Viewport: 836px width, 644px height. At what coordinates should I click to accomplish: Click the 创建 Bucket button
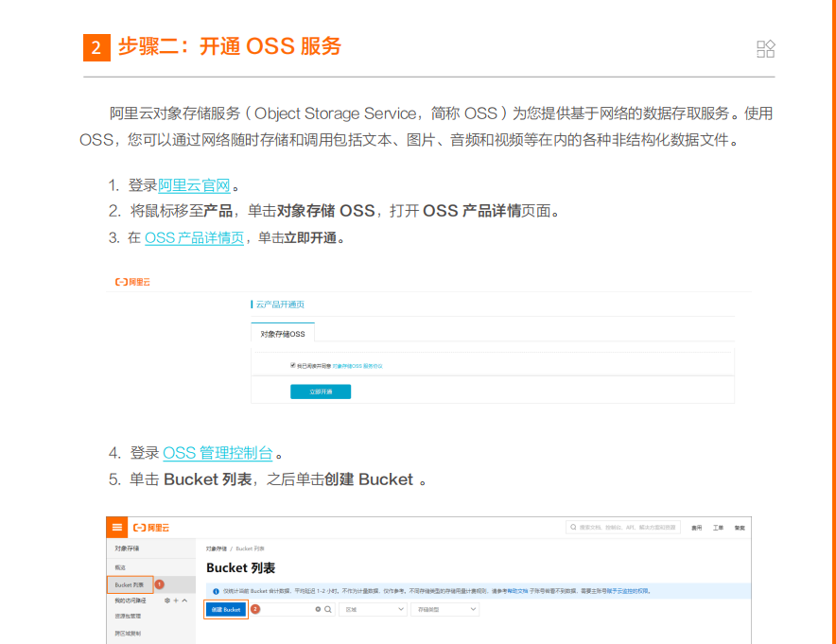226,609
